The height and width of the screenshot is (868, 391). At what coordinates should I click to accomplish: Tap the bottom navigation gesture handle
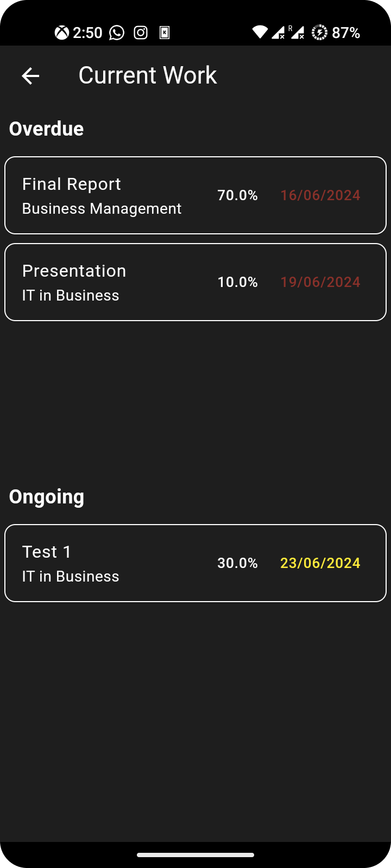tap(195, 855)
